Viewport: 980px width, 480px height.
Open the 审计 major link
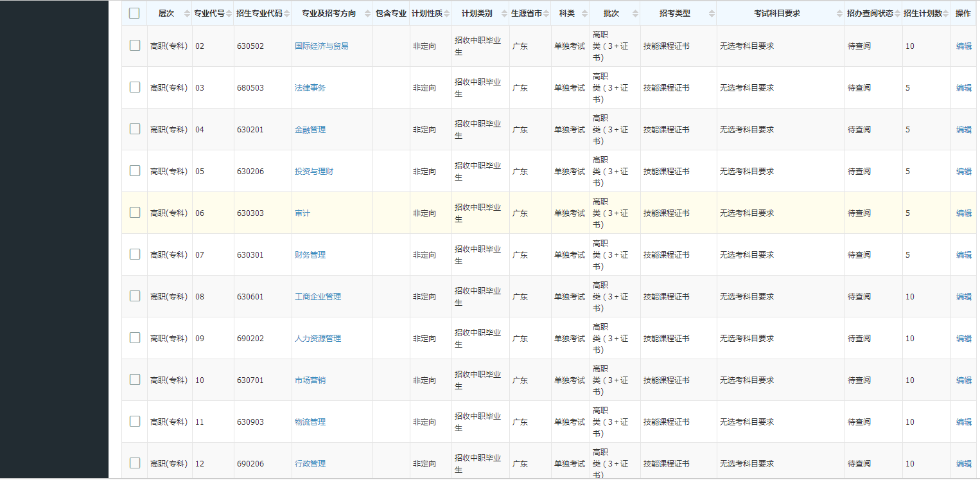coord(302,213)
